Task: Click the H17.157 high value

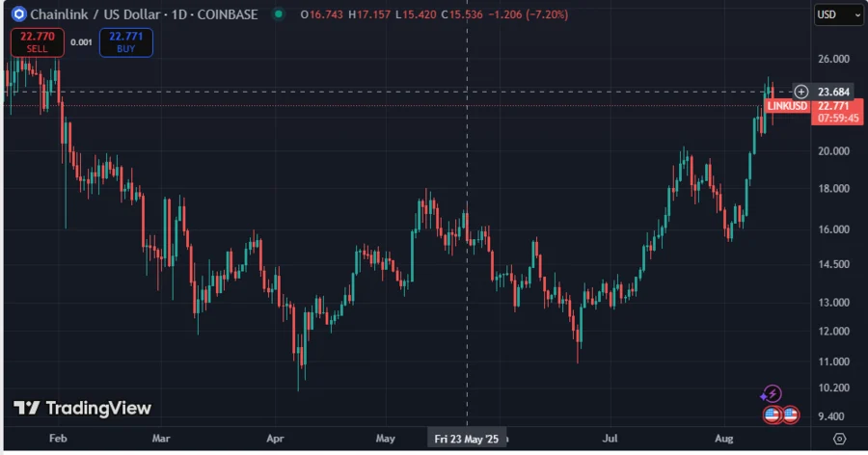Action: [369, 14]
